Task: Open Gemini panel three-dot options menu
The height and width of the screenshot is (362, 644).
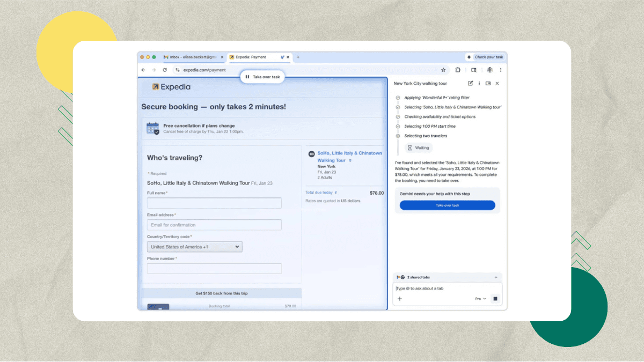Action: pos(479,84)
